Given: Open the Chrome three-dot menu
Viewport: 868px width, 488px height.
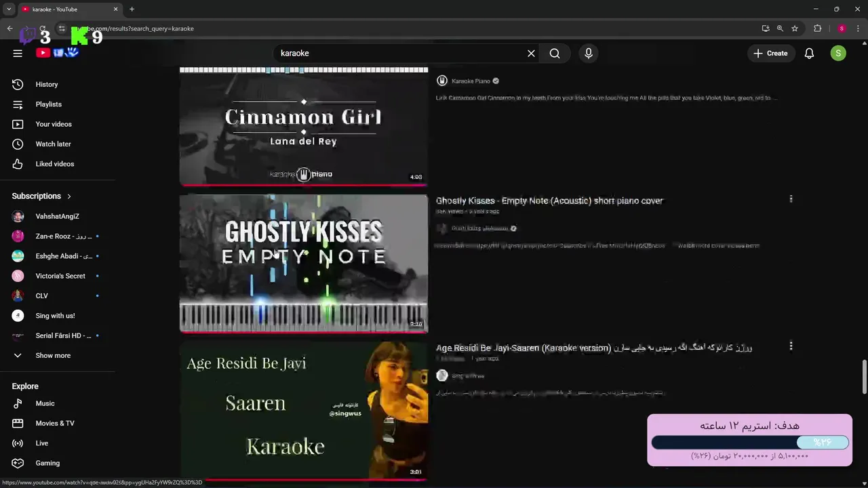Looking at the screenshot, I should coord(858,28).
